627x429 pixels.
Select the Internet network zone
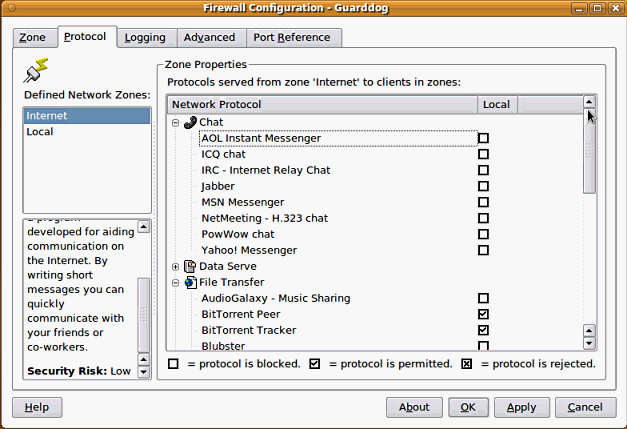[87, 116]
